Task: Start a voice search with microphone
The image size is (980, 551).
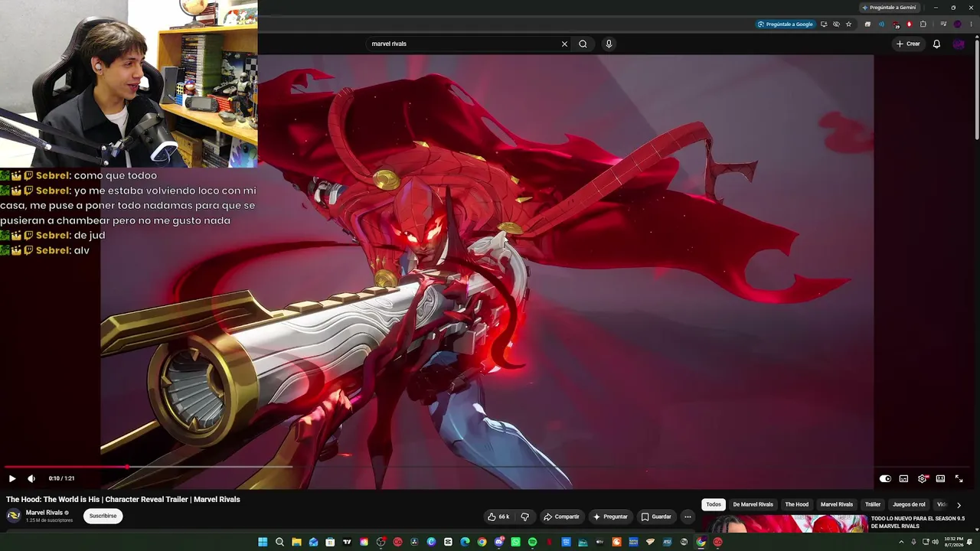Action: coord(609,44)
